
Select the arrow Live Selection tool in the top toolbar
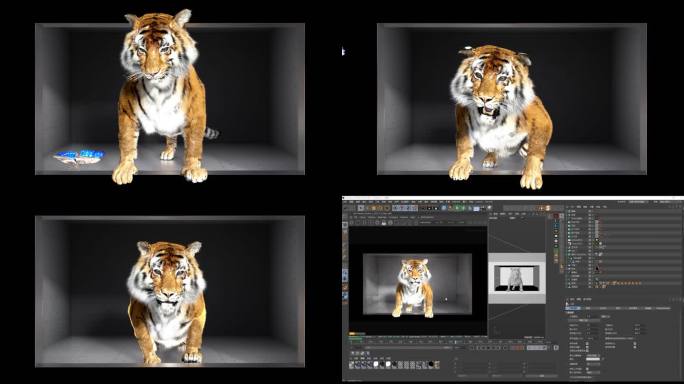click(x=361, y=208)
